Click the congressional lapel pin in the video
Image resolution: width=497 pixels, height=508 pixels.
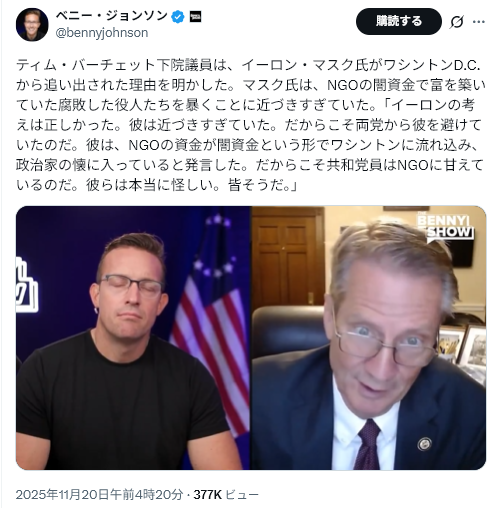point(424,444)
